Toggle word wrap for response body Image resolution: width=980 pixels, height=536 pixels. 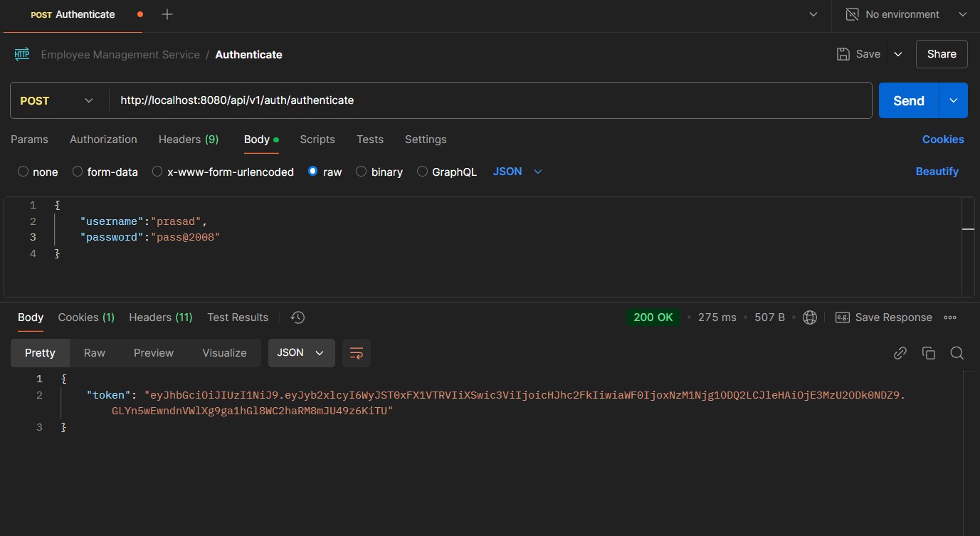pos(357,353)
